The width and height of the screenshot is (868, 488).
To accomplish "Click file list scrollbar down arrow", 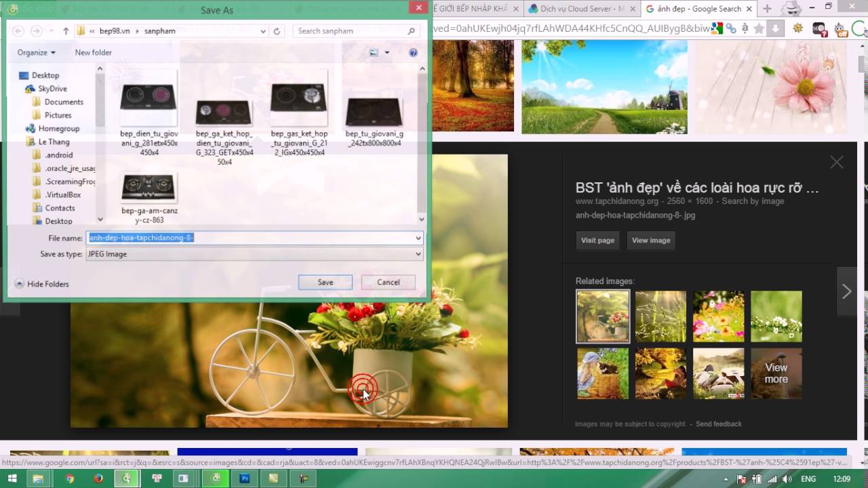I will (x=422, y=219).
